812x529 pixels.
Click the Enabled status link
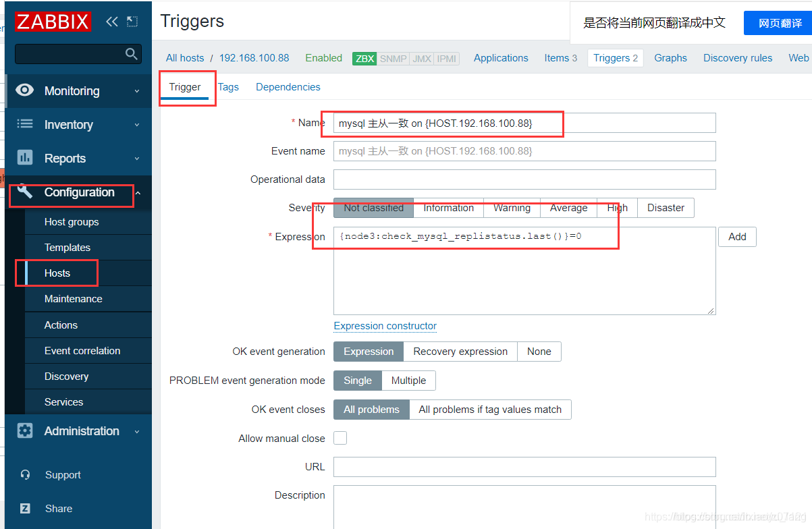coord(324,58)
